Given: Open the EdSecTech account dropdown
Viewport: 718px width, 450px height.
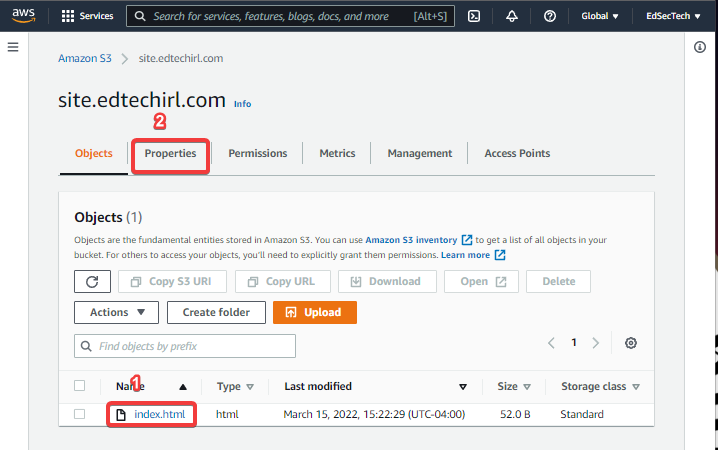Looking at the screenshot, I should point(673,16).
